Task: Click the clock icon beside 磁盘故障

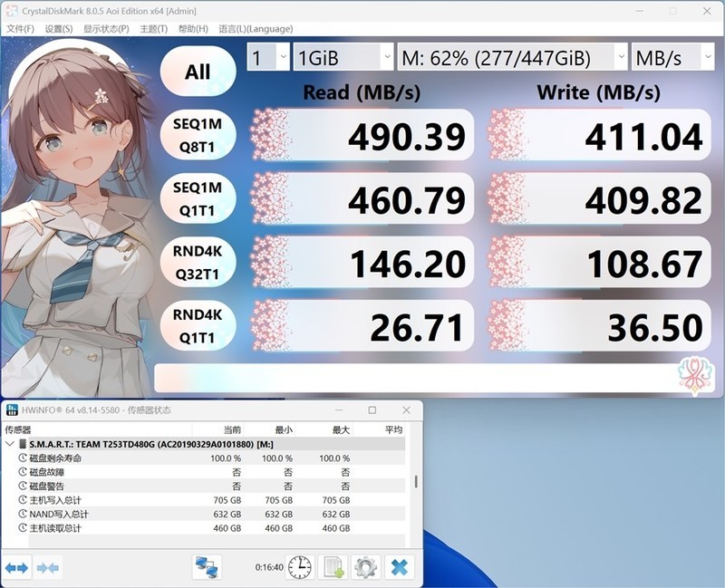Action: (x=23, y=472)
